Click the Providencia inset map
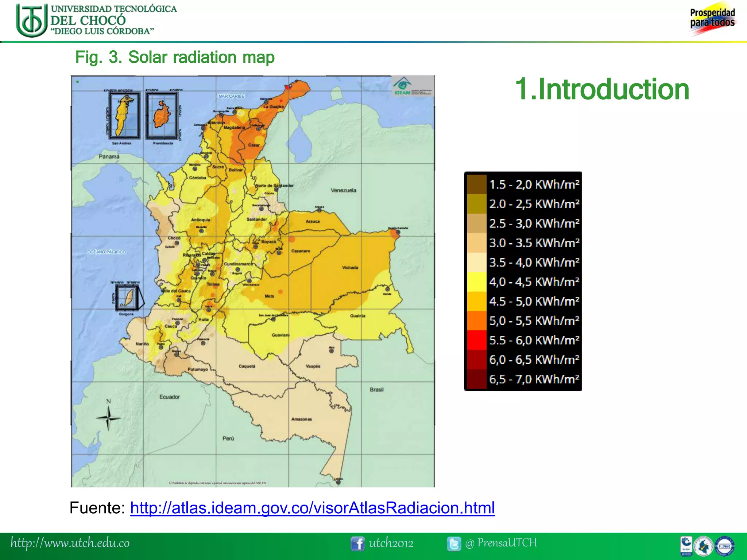The image size is (747, 560). pos(162,116)
